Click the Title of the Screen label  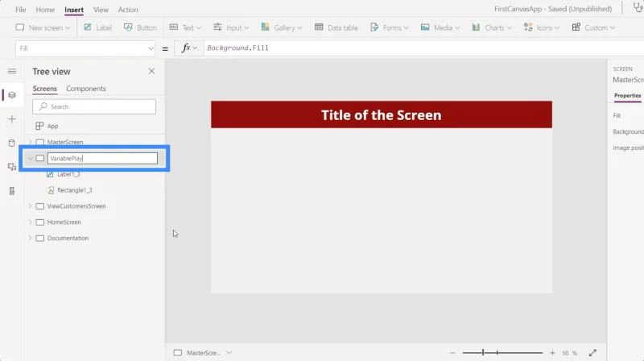(x=381, y=115)
